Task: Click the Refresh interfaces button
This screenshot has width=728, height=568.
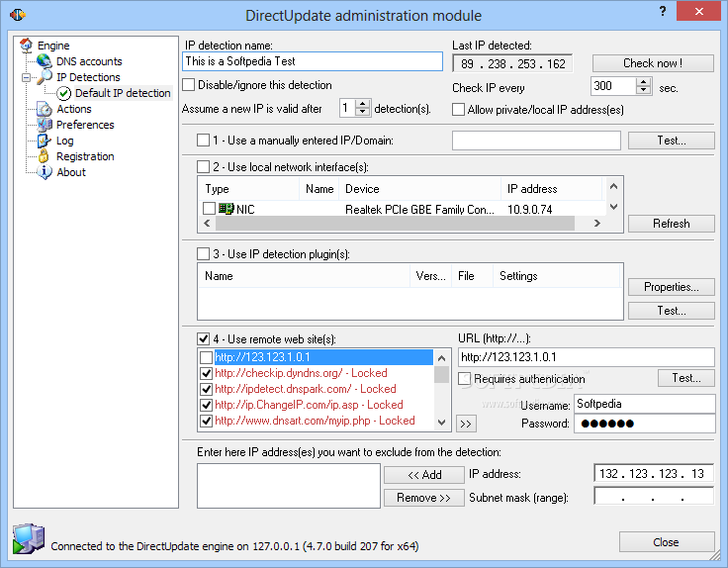Action: (672, 224)
